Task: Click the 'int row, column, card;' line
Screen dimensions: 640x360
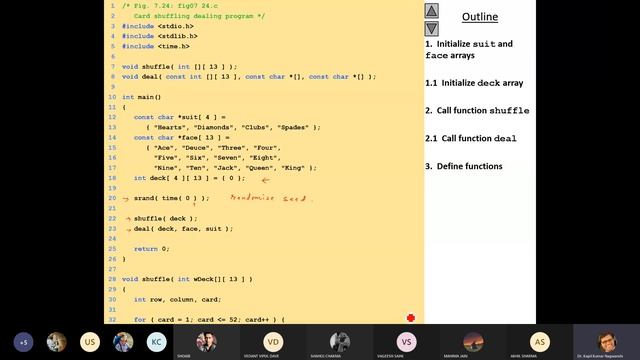Action: (x=177, y=300)
